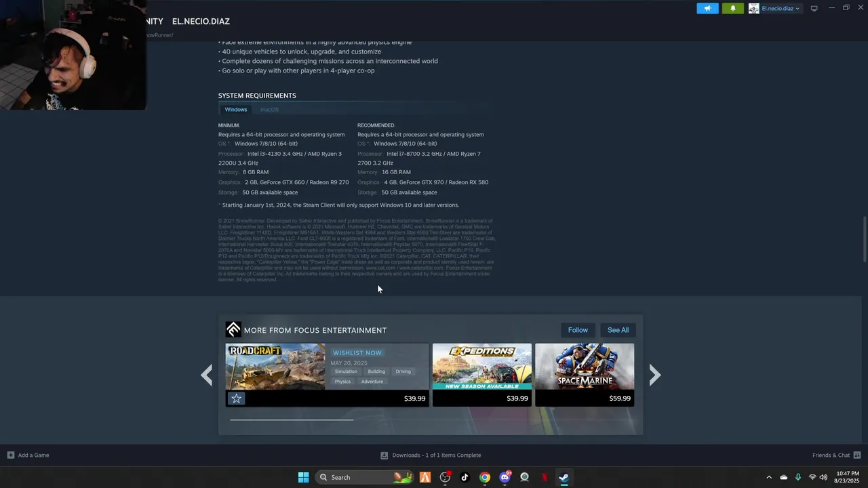
Task: Click the Simulation tag on RoadCraft
Action: point(346,371)
